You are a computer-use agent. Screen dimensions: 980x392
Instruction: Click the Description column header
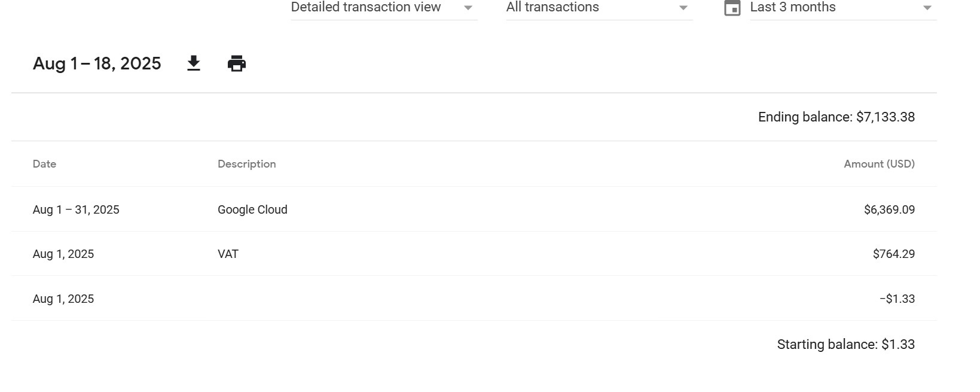coord(246,164)
